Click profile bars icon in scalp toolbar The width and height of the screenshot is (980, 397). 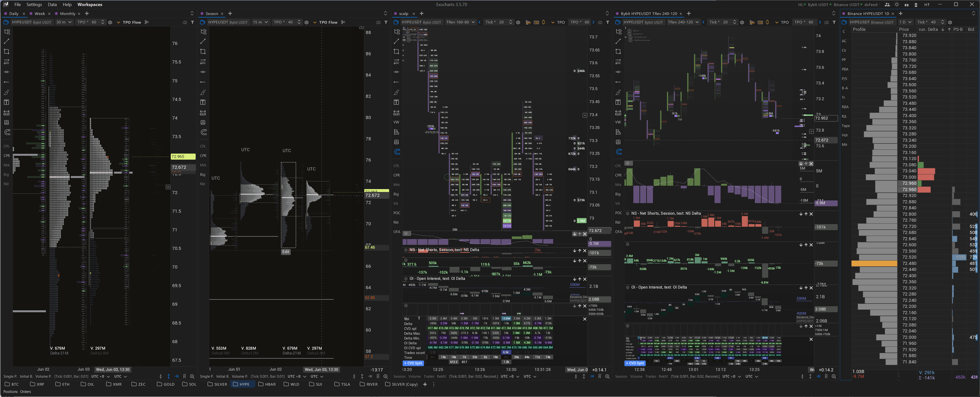point(528,22)
